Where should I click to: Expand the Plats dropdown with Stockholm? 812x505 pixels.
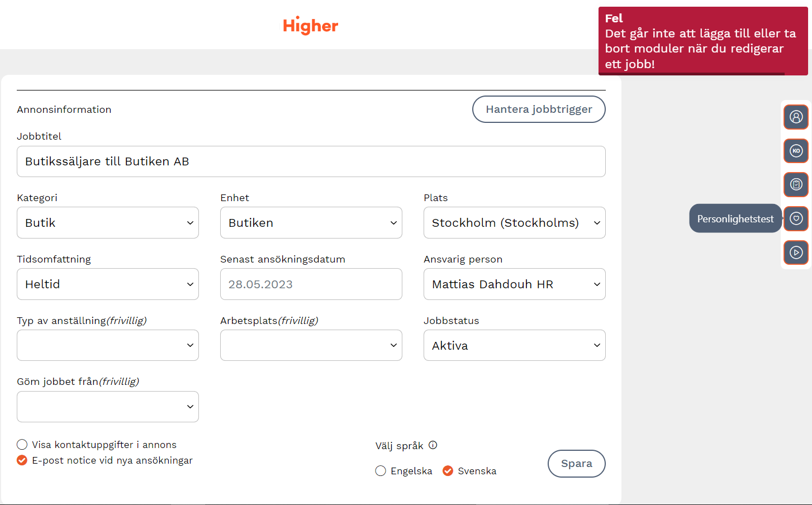(x=514, y=223)
